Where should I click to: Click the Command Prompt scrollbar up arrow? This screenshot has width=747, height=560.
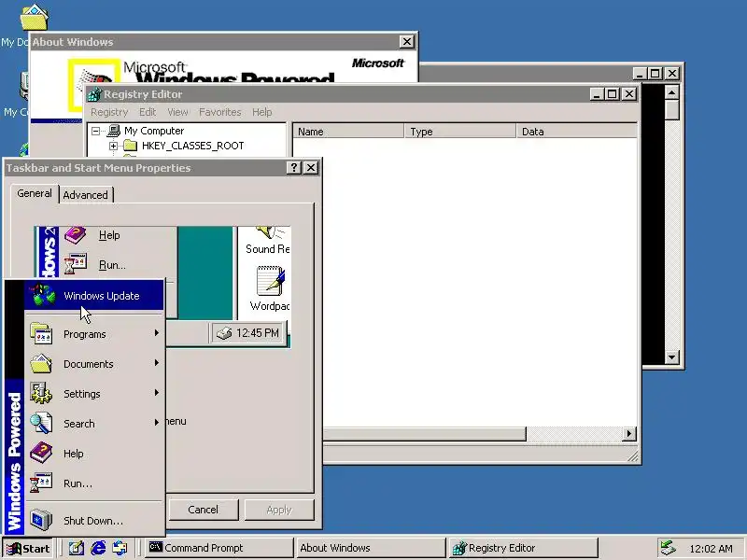[671, 91]
